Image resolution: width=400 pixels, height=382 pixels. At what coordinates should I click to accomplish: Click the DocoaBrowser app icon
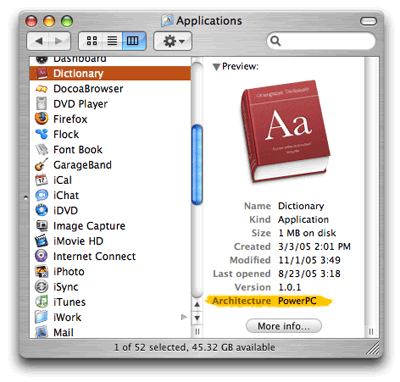pos(42,89)
